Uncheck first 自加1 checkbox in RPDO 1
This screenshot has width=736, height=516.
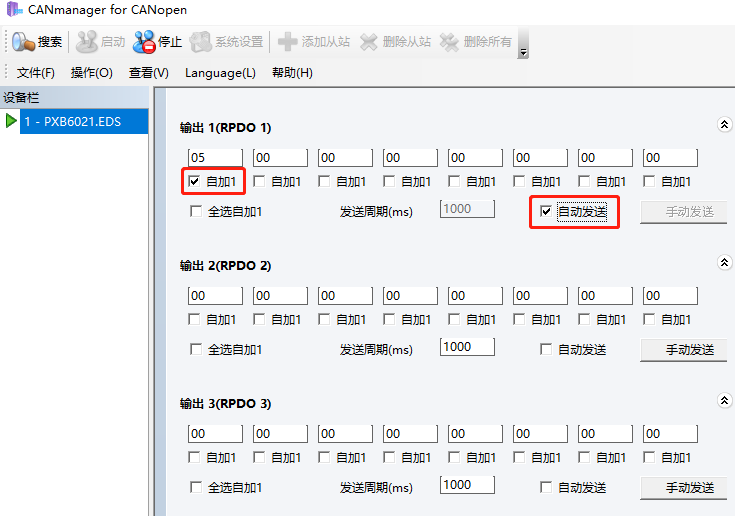(194, 181)
